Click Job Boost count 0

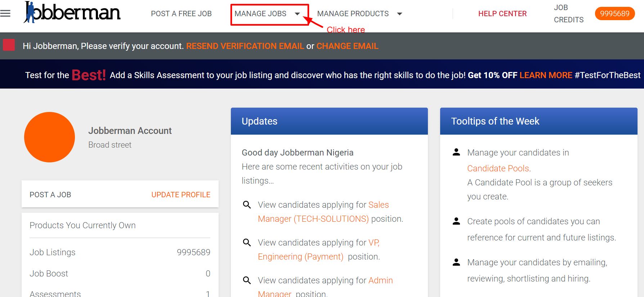[x=208, y=274]
